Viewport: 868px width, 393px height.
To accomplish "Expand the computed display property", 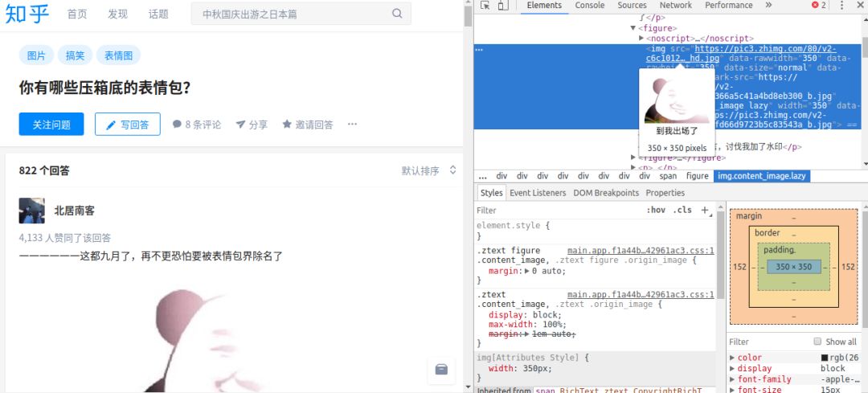I will point(732,369).
